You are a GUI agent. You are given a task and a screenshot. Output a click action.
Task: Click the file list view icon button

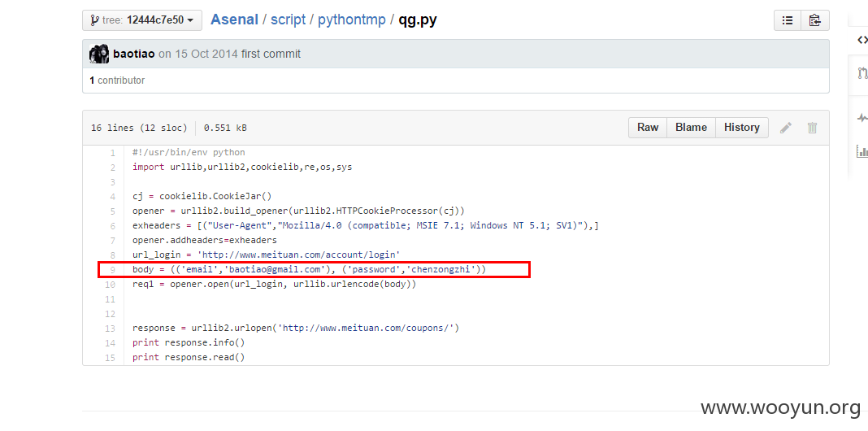click(788, 20)
